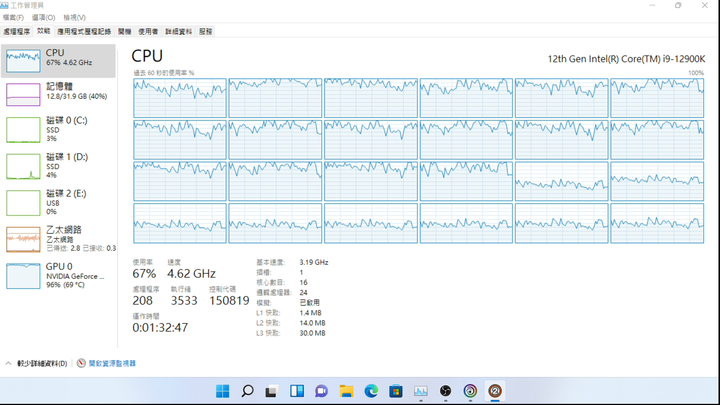Select CPU 67% 4.62 GHz in the sidebar
The height and width of the screenshot is (405, 720).
(58, 61)
